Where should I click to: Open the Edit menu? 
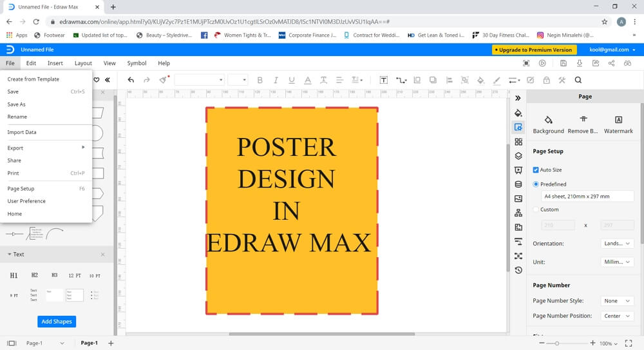tap(31, 63)
